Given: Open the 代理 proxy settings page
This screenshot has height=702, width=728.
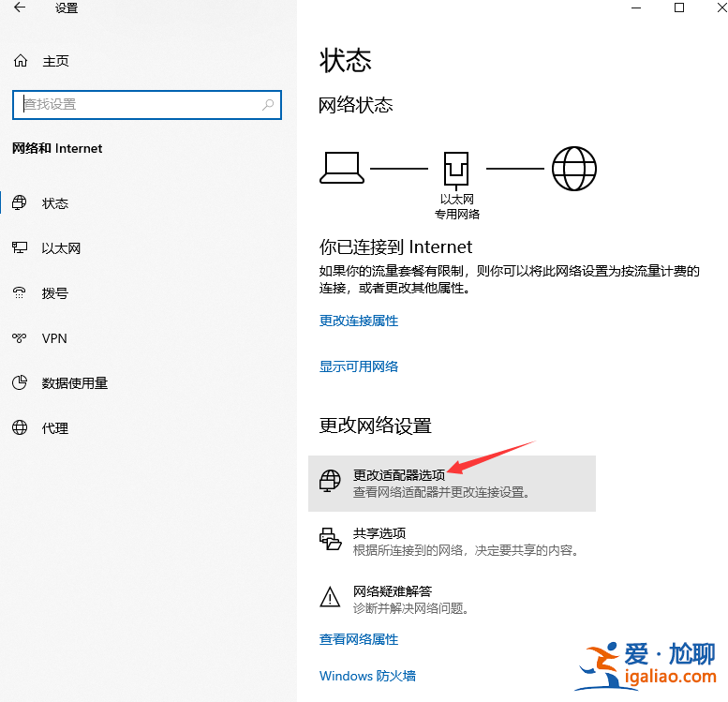Looking at the screenshot, I should coord(55,428).
